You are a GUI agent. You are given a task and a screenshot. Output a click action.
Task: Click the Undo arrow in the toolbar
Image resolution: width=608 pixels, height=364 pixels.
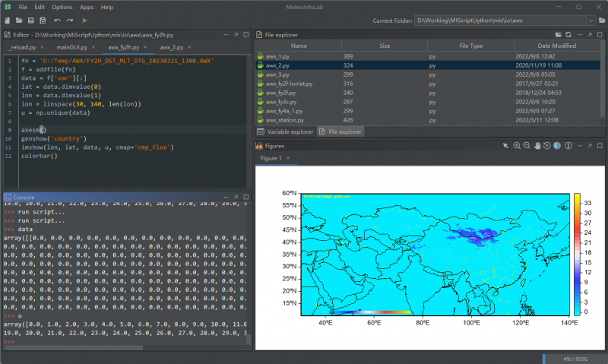point(57,20)
